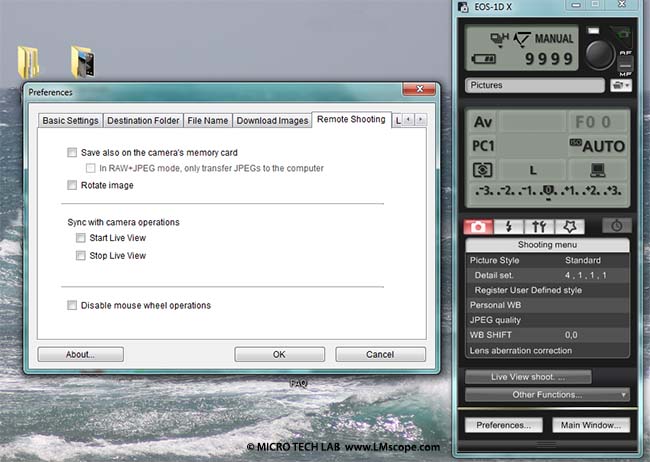Open the flash settings menu icon
Viewport: 650px width, 462px height.
pos(510,226)
